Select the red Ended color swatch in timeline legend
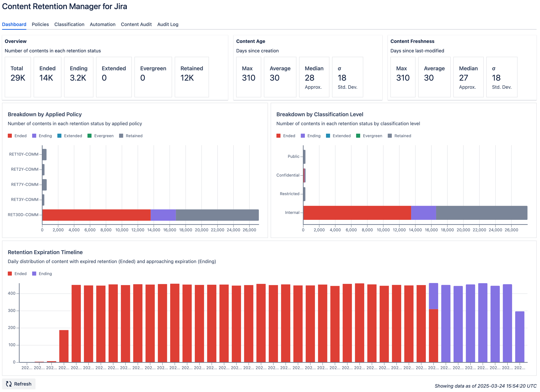The height and width of the screenshot is (392, 540). (10, 273)
